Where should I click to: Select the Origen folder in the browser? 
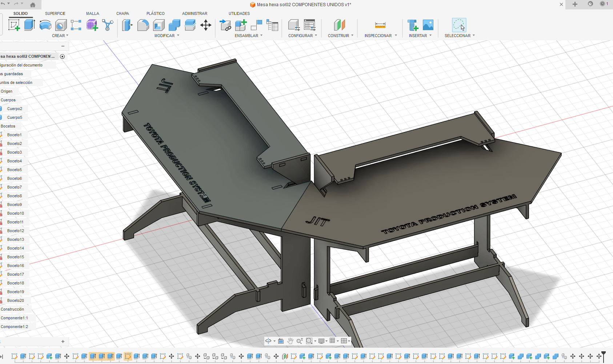click(7, 91)
